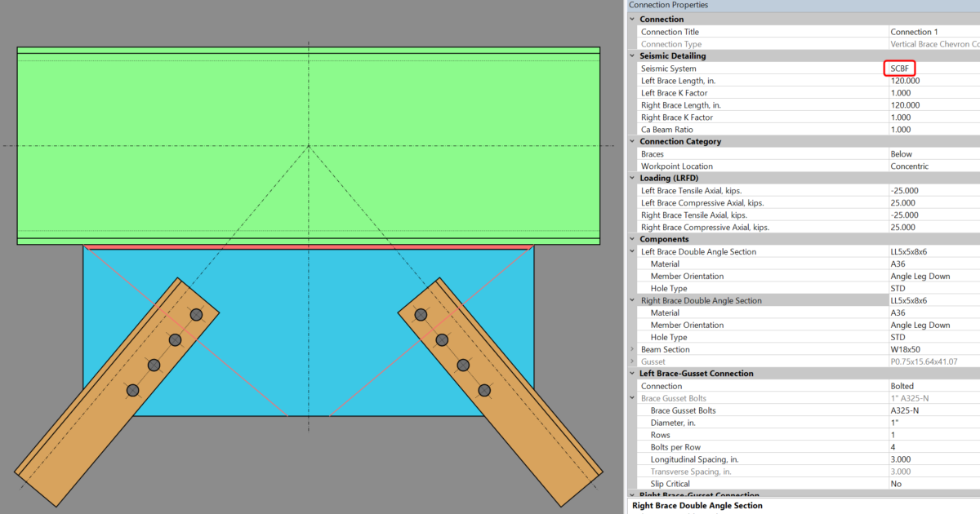The width and height of the screenshot is (980, 514).
Task: Collapse Left Brace Double Angle Section
Action: pos(632,252)
